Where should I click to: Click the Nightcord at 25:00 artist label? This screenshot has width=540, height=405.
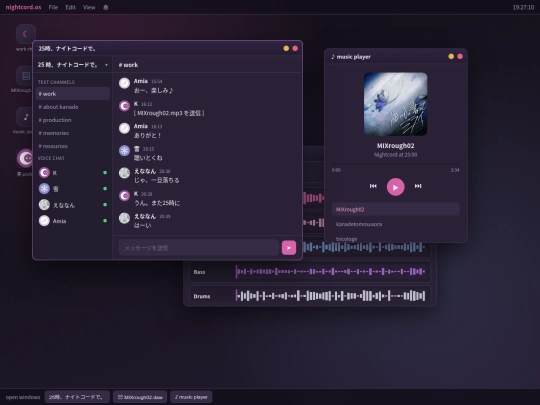tap(395, 155)
